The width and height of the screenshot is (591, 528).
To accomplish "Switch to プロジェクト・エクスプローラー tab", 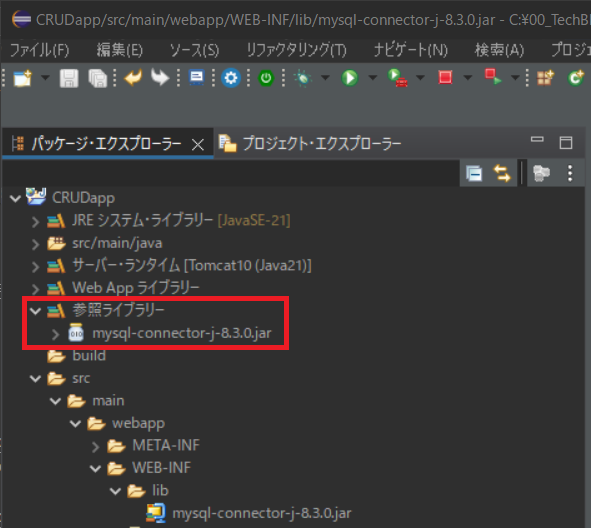I will coord(310,144).
